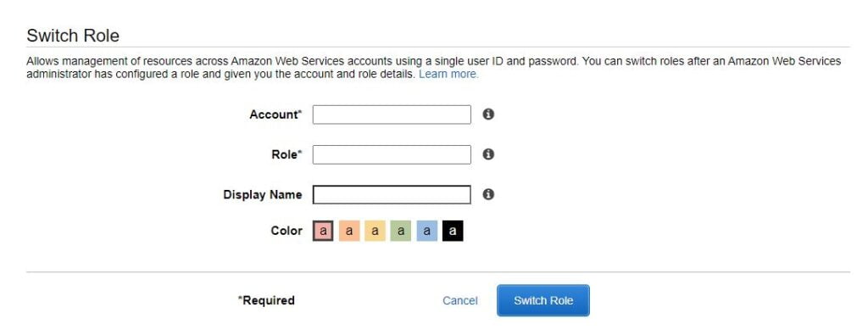The image size is (868, 335).
Task: Choose the blue color swatch
Action: tap(427, 231)
